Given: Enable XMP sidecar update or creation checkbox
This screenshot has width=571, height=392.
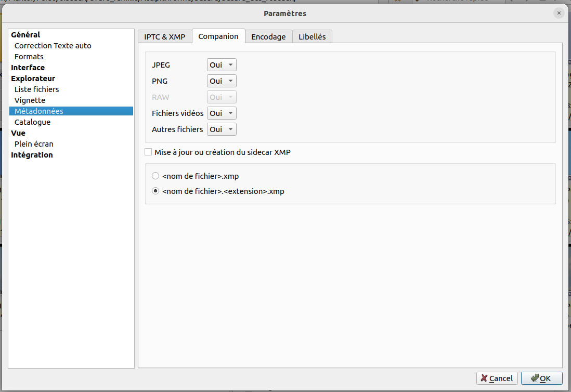Looking at the screenshot, I should click(149, 152).
